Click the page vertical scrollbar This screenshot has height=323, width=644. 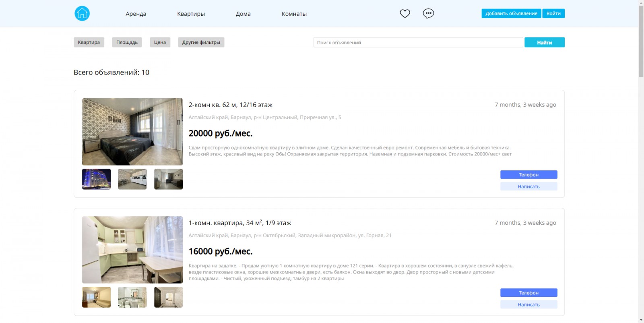(x=641, y=161)
